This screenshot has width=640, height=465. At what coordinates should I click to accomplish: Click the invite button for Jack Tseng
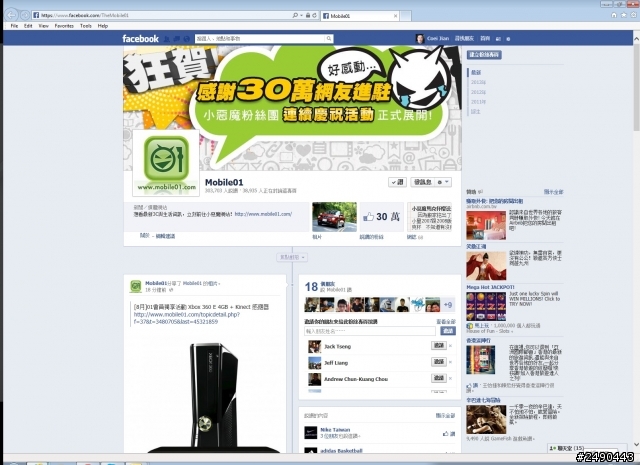tap(439, 346)
